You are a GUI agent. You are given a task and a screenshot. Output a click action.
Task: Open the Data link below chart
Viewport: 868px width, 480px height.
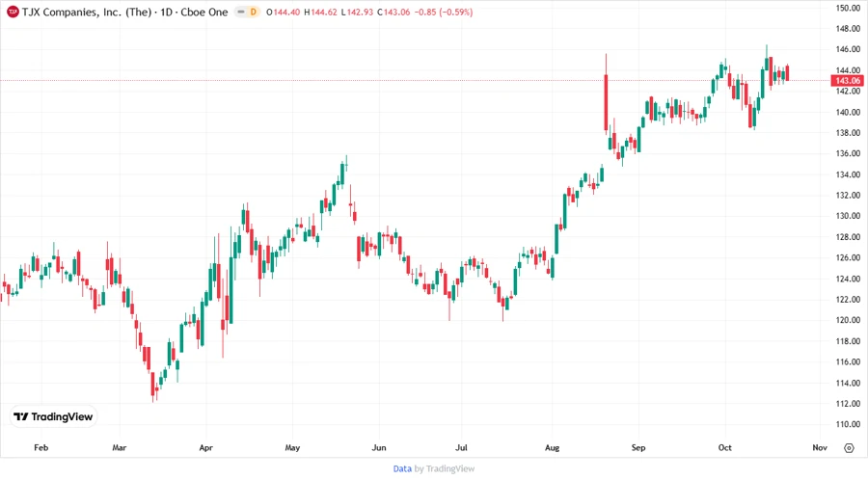402,468
